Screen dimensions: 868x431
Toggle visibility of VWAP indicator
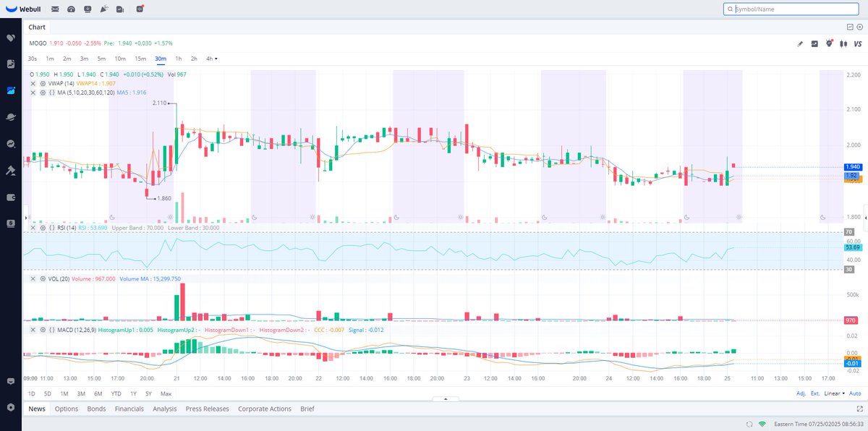pos(43,83)
